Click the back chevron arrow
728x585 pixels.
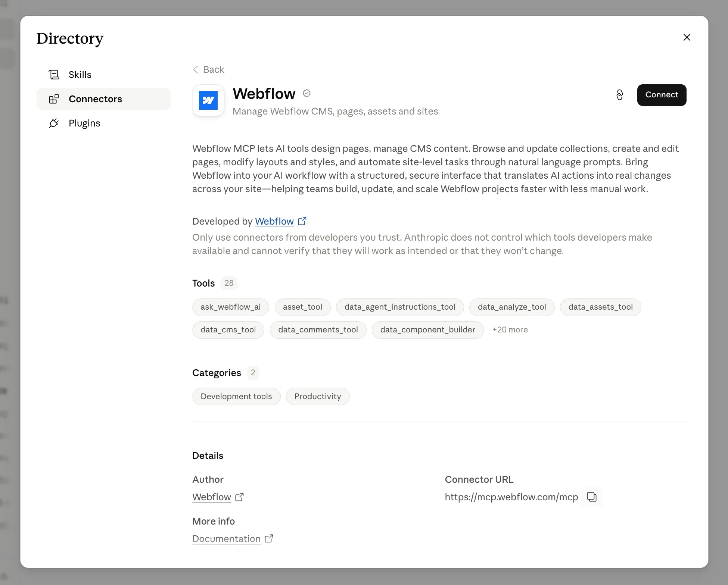click(x=196, y=69)
